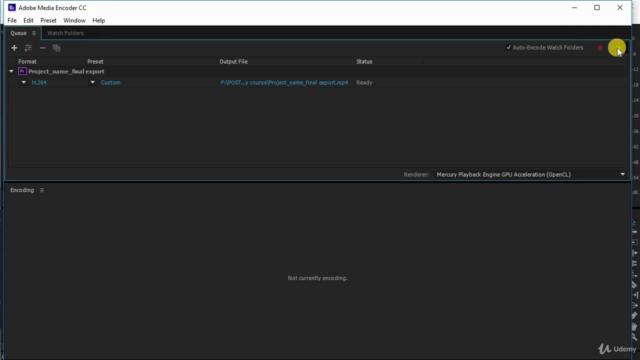Open the Window menu

pos(74,20)
